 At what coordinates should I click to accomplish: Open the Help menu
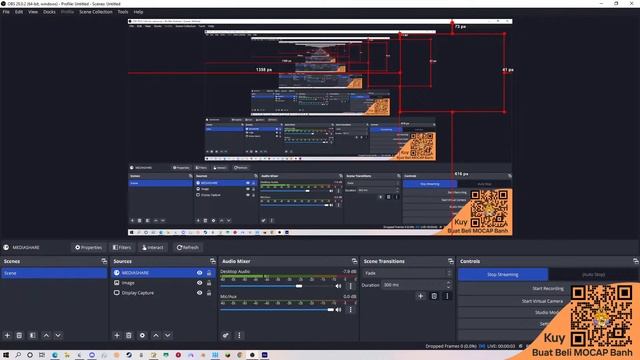[138, 12]
